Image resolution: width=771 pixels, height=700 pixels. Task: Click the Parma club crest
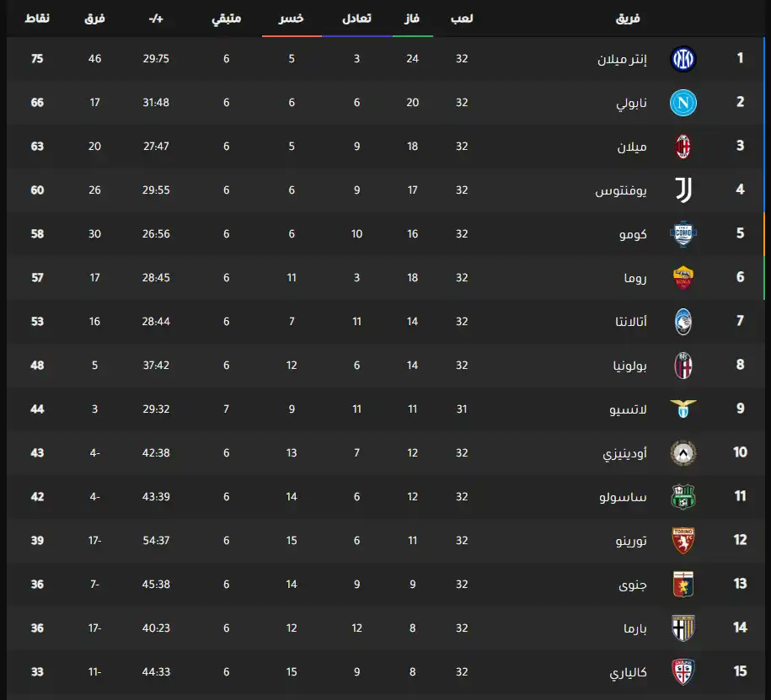coord(683,628)
